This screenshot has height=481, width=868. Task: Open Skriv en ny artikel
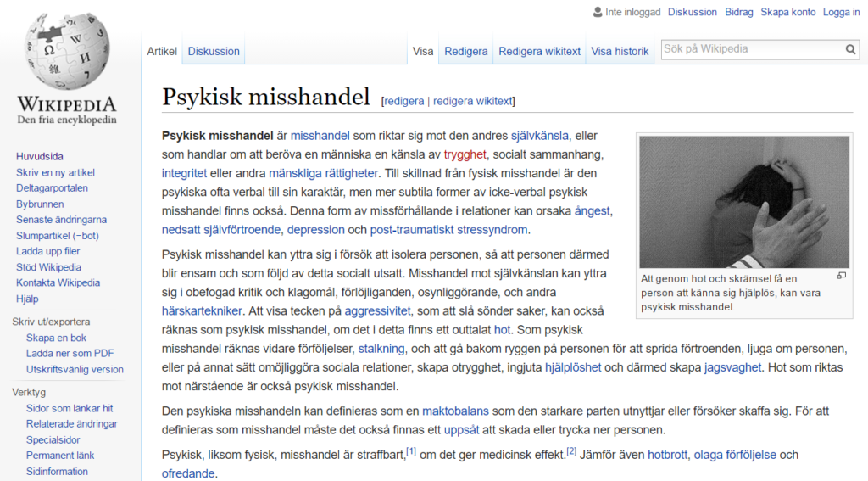click(55, 172)
